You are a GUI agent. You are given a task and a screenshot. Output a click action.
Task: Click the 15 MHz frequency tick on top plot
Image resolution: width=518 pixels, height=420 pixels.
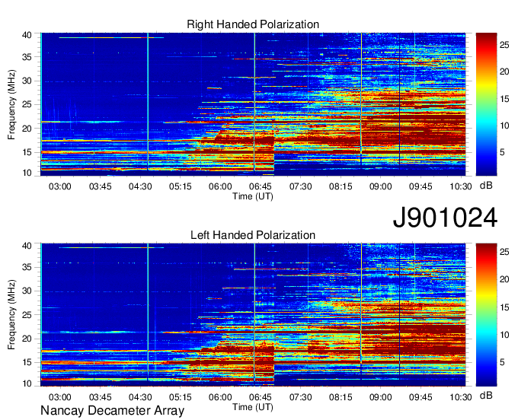(x=27, y=152)
